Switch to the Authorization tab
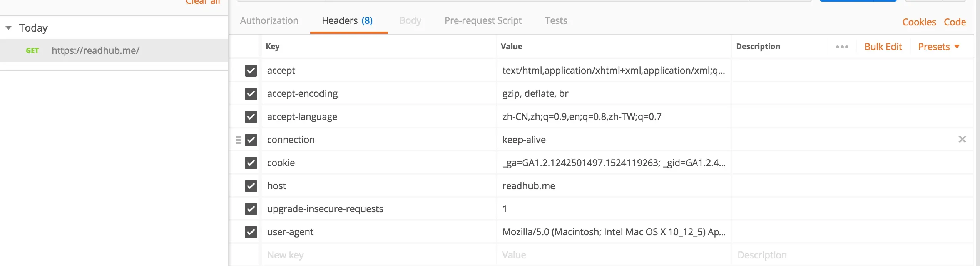Image resolution: width=980 pixels, height=266 pixels. (269, 21)
